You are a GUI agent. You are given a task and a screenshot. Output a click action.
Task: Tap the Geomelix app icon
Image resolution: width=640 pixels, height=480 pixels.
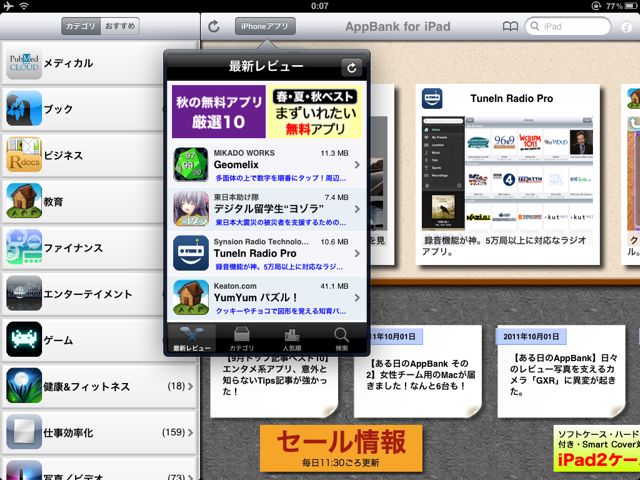click(191, 164)
